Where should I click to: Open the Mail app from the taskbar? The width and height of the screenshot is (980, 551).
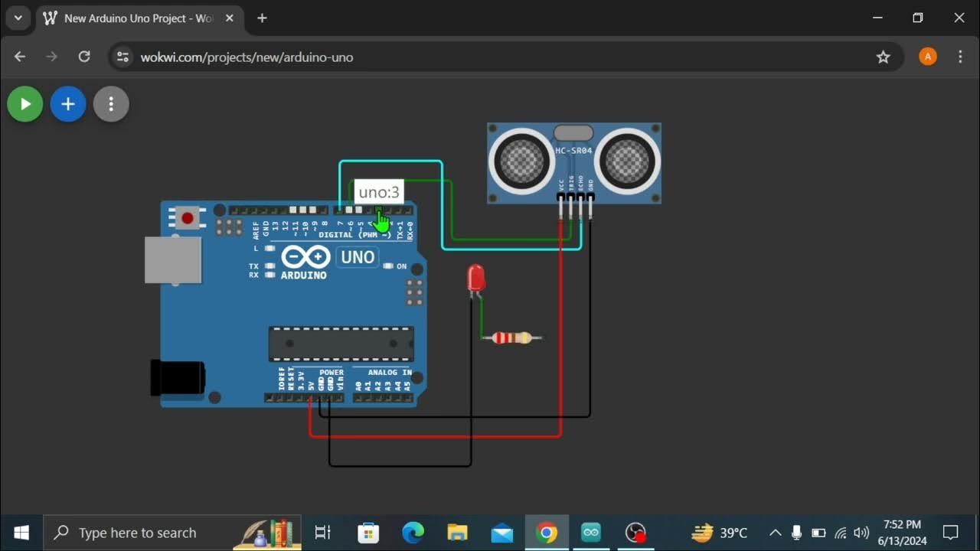point(501,533)
